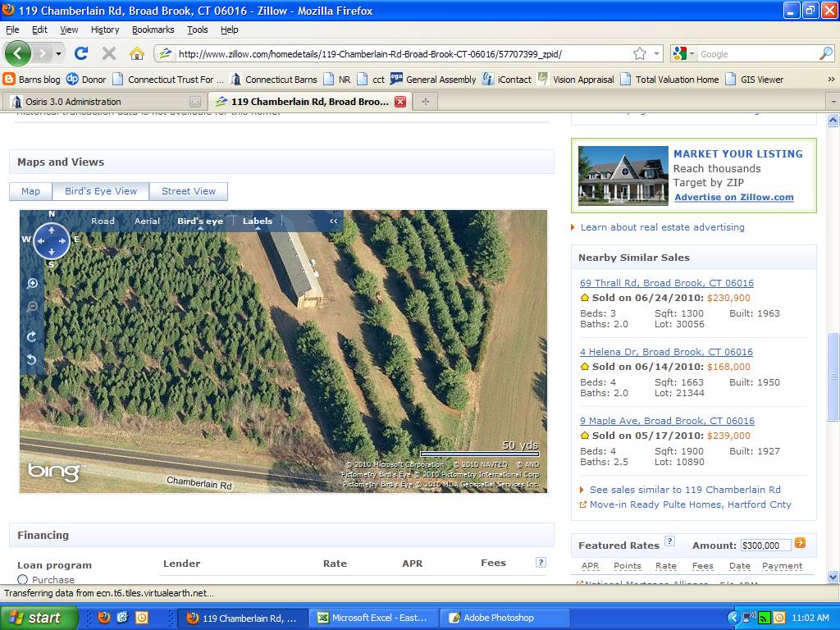Go back with the green Back arrow

point(18,53)
